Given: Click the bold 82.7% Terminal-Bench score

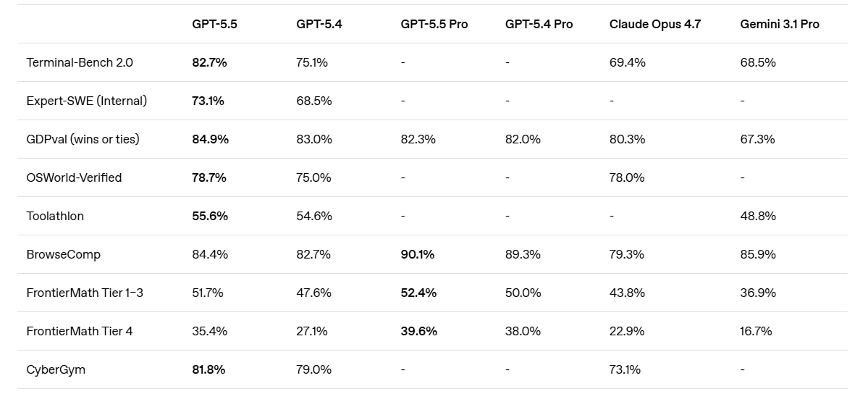Looking at the screenshot, I should point(209,62).
